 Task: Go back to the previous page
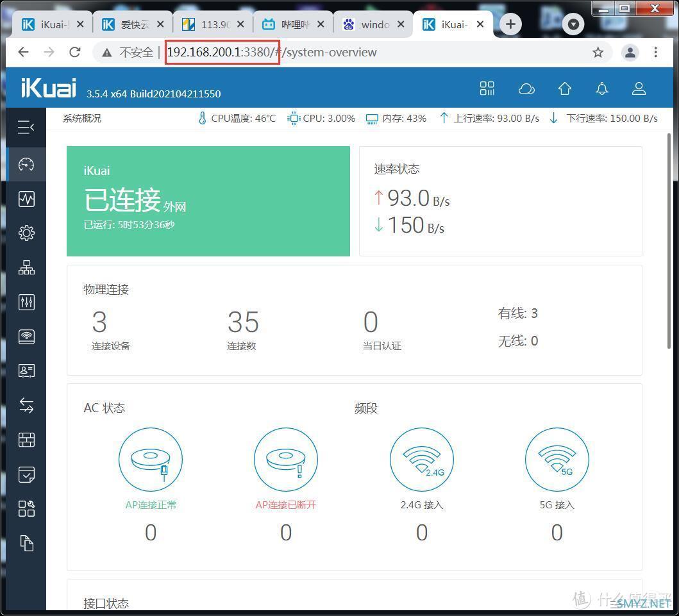tap(23, 53)
